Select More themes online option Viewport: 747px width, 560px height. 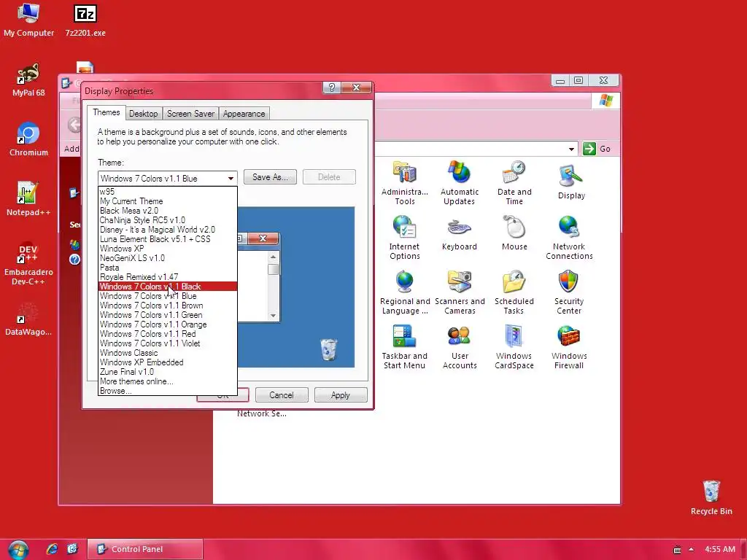point(168,381)
